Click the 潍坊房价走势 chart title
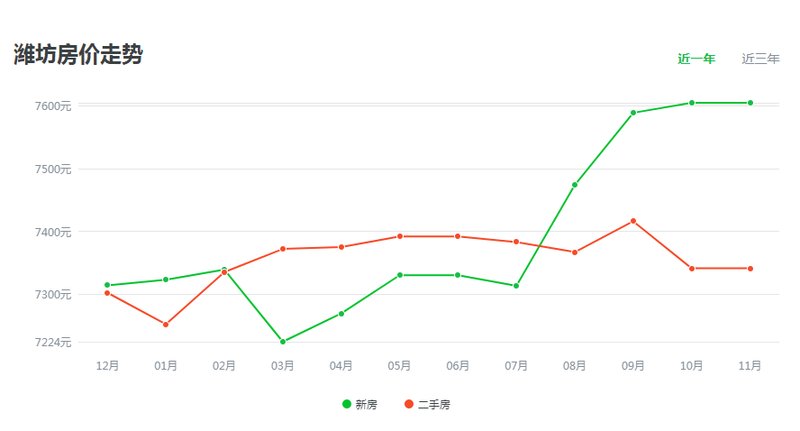The height and width of the screenshot is (431, 800). coord(78,56)
